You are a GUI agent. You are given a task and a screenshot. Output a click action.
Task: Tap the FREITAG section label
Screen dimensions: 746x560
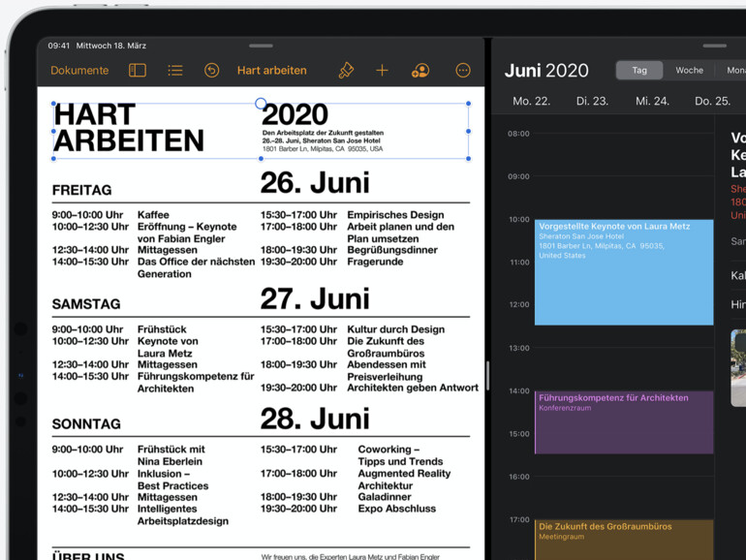(81, 190)
